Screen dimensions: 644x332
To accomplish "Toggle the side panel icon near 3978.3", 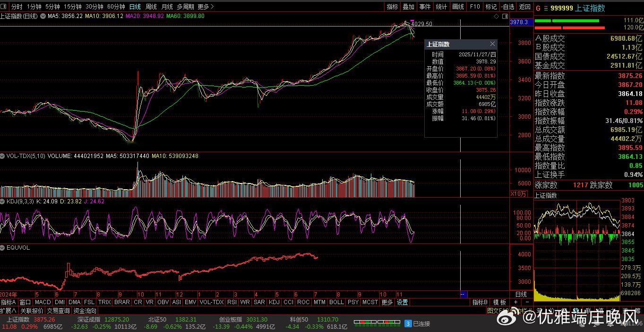I will 505,16.
